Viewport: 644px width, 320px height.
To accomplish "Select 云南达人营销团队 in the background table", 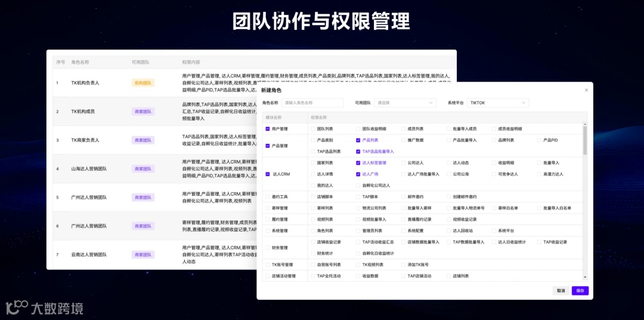I will 89,254.
